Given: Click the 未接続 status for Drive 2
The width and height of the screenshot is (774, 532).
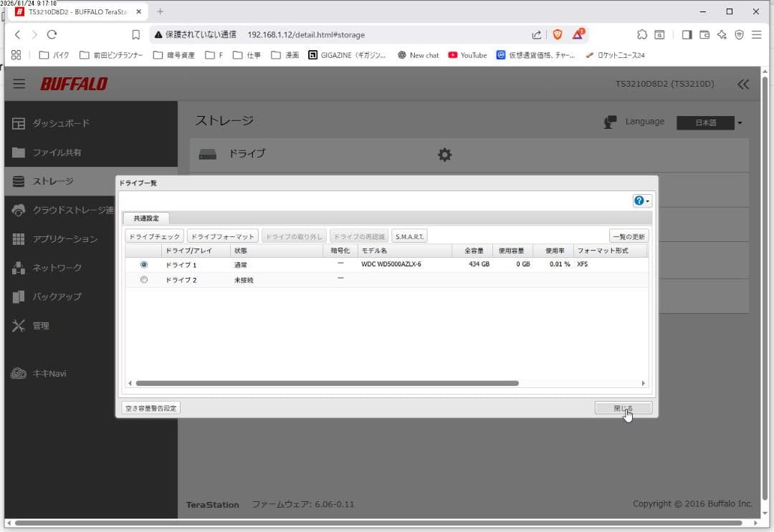Looking at the screenshot, I should click(x=244, y=280).
